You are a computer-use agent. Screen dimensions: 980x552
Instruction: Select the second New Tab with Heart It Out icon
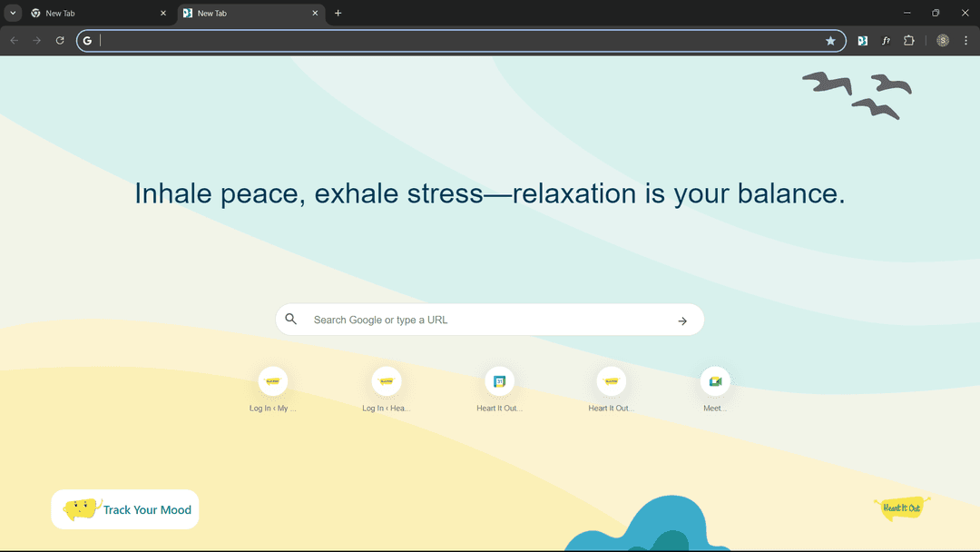click(251, 13)
